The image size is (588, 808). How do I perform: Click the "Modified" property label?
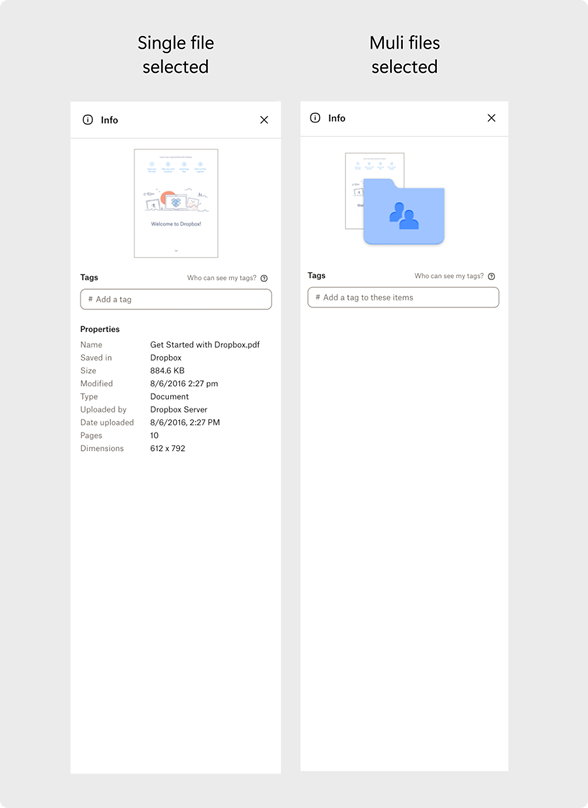[96, 383]
